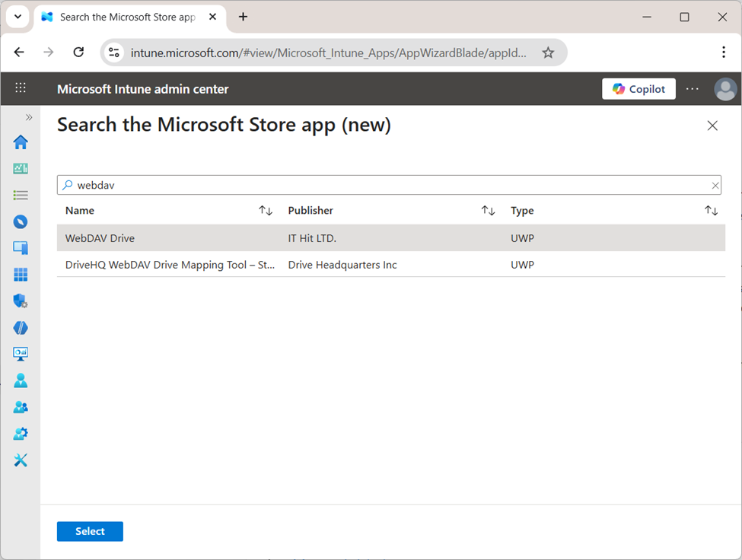Toggle sort order on the Name column

pos(265,210)
